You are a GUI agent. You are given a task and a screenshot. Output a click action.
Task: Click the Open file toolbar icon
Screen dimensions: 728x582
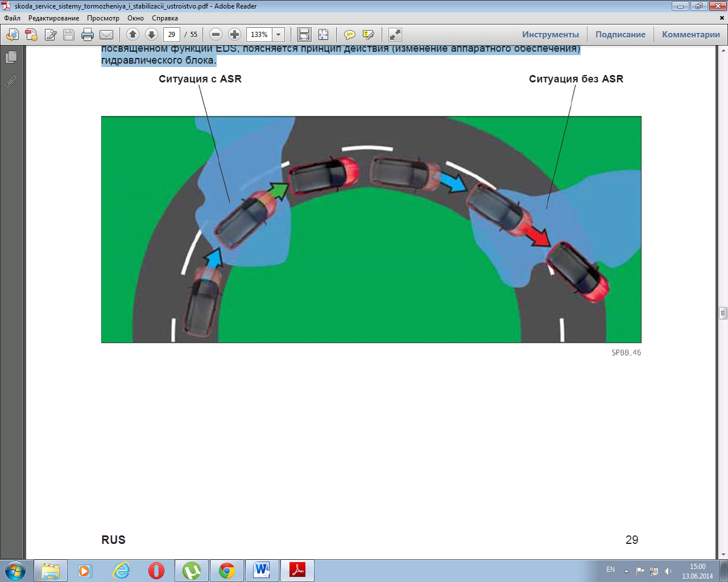(13, 35)
